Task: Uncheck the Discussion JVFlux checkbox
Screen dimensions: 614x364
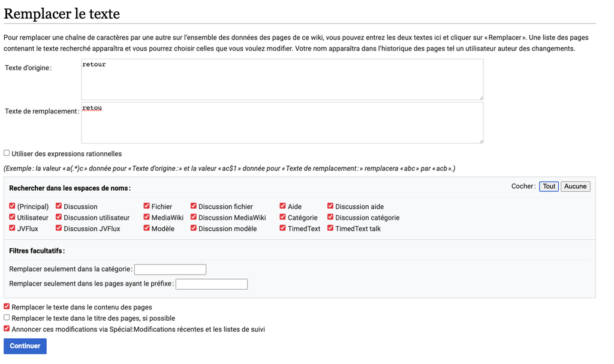Action: click(59, 228)
